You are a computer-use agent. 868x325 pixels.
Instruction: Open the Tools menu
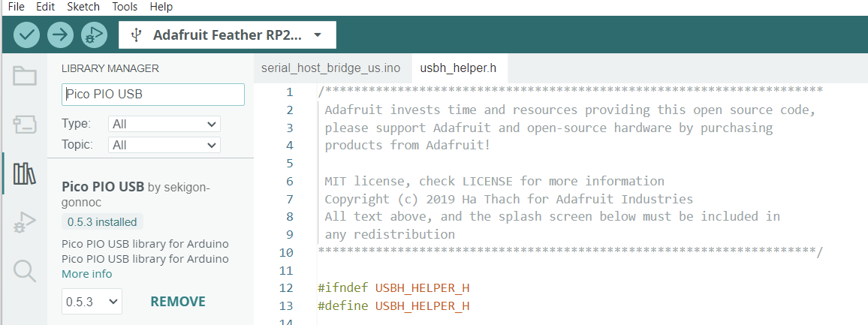point(125,7)
